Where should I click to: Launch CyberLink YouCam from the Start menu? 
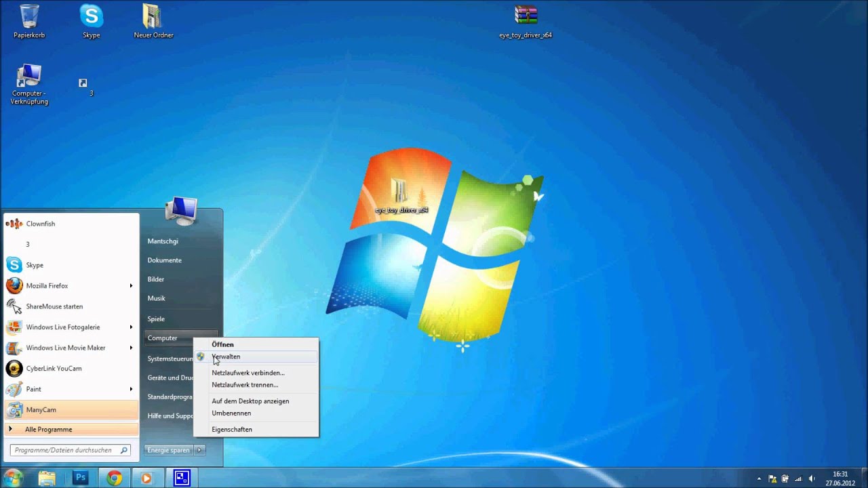pyautogui.click(x=71, y=369)
